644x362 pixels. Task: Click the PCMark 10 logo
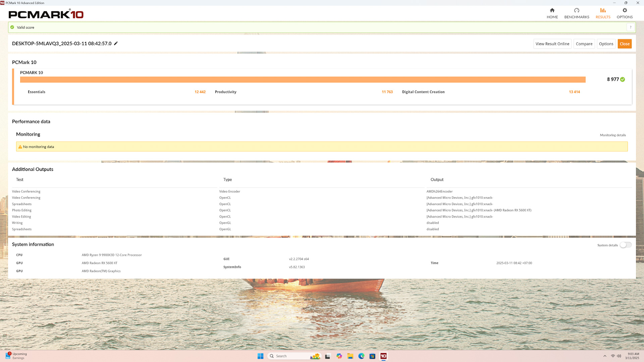click(46, 14)
